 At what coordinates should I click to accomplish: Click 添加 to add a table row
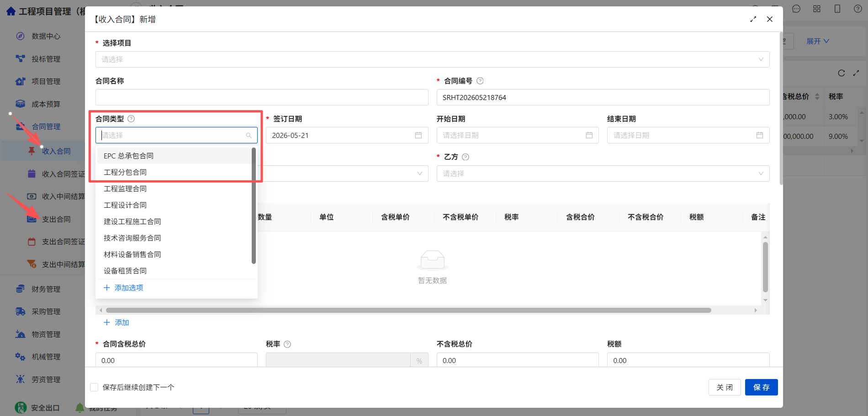(x=116, y=322)
